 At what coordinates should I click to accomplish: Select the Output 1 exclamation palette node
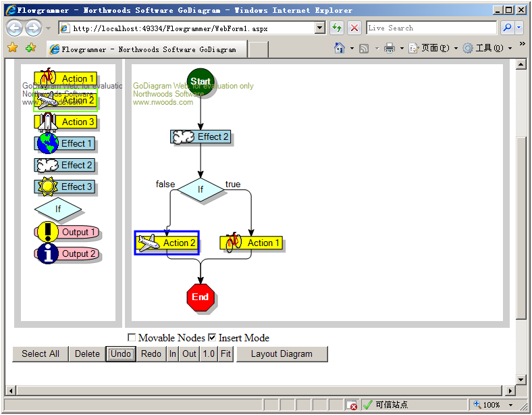tap(67, 232)
